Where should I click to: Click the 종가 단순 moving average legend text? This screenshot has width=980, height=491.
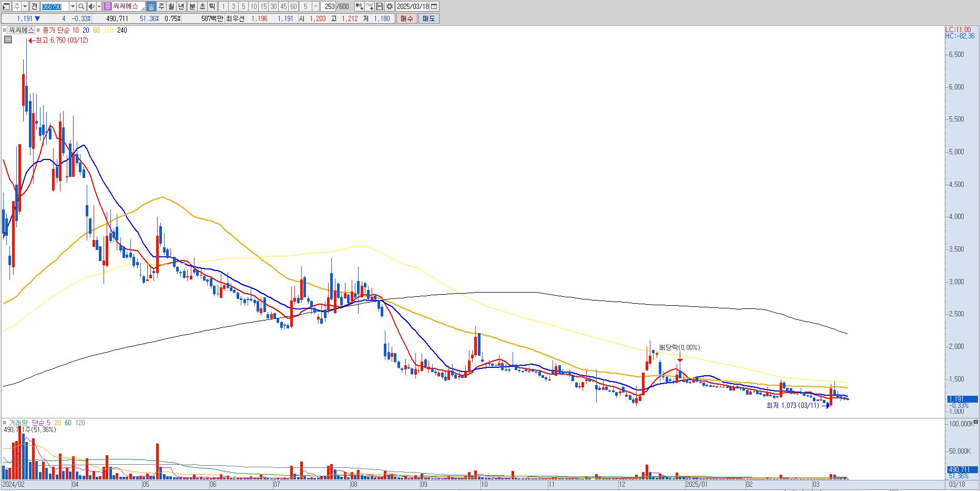point(56,30)
